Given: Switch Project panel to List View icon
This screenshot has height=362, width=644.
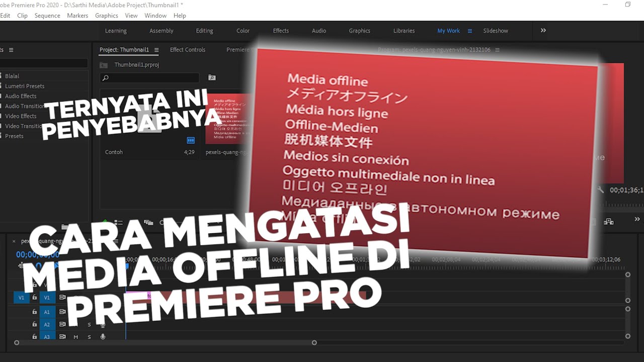Looking at the screenshot, I should [119, 222].
